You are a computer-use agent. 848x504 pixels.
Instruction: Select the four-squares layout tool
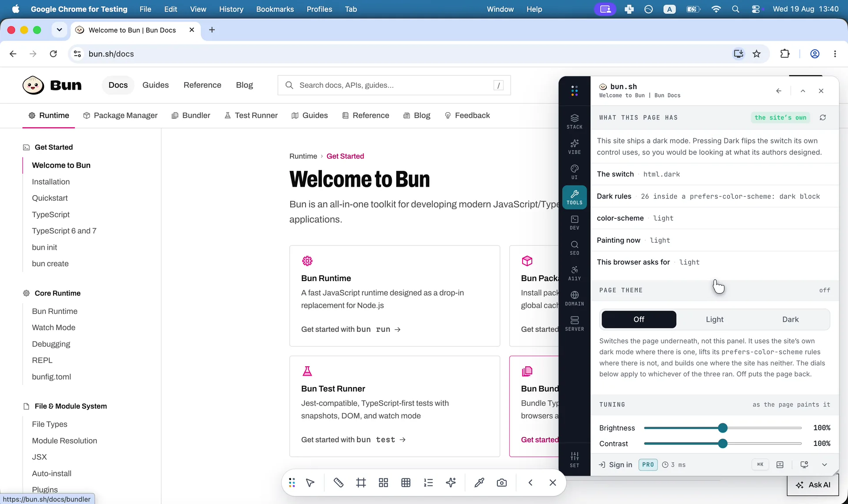tap(383, 483)
